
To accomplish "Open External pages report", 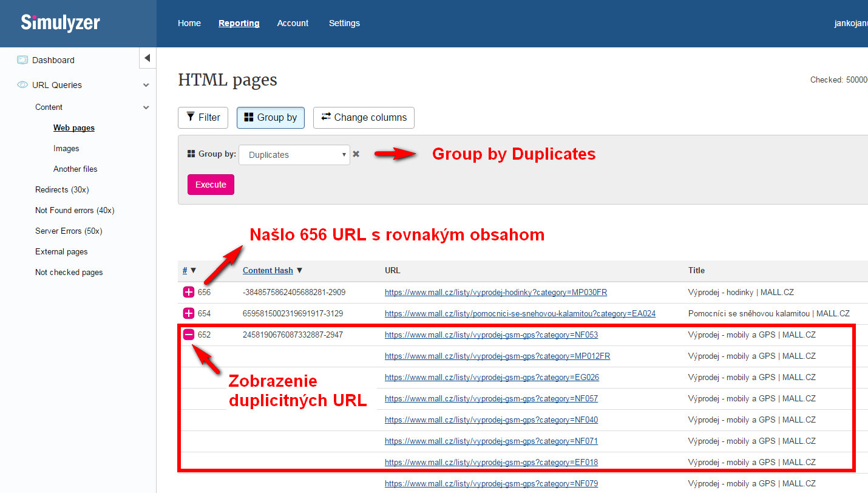I will pos(61,251).
